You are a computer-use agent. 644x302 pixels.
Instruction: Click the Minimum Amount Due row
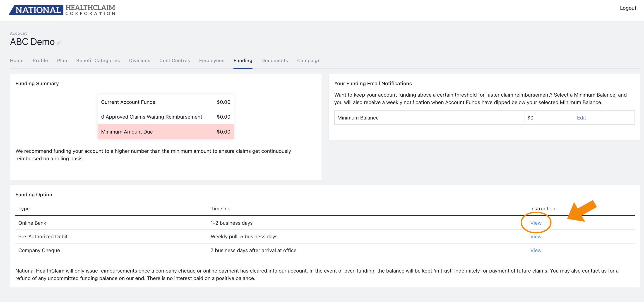(166, 132)
